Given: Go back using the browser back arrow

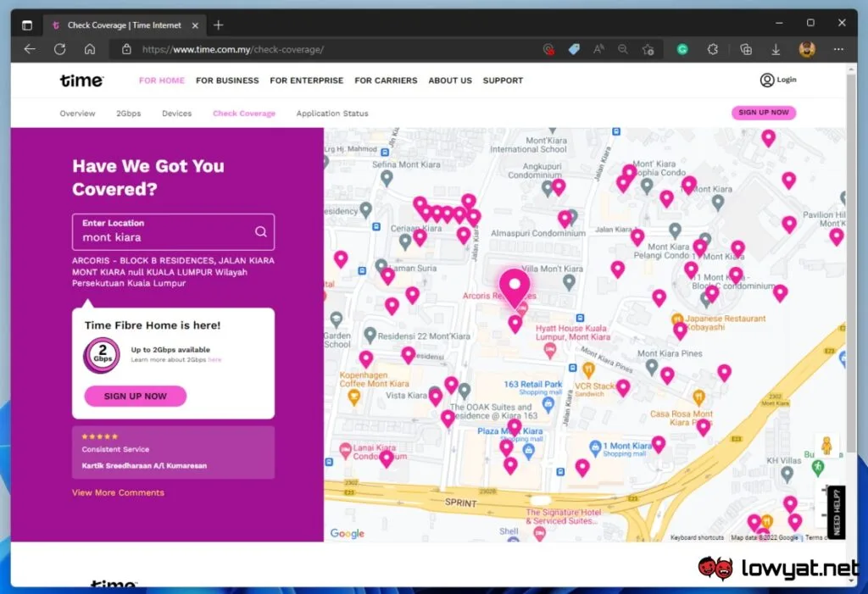Looking at the screenshot, I should point(30,49).
